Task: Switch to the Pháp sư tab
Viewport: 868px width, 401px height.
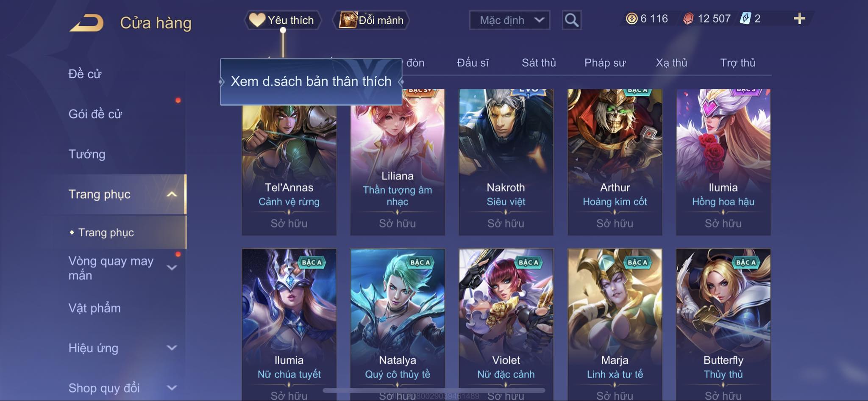Action: coord(605,63)
